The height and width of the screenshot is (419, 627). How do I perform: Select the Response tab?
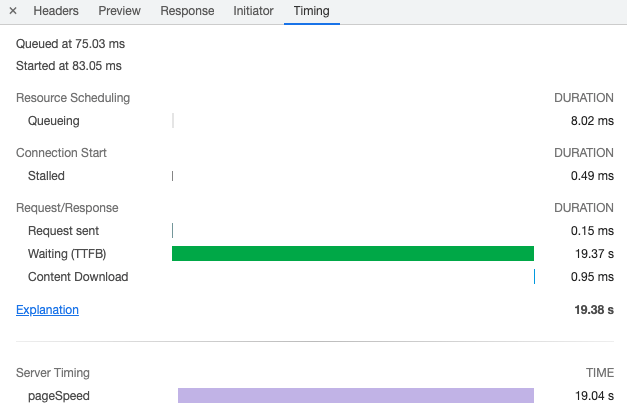pyautogui.click(x=187, y=11)
